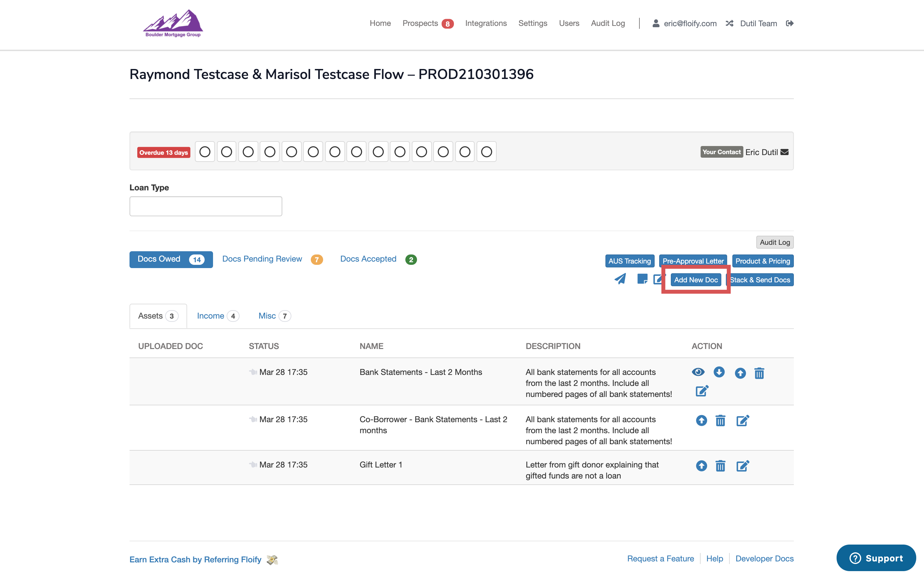Click the paper plane send icon

tap(620, 279)
